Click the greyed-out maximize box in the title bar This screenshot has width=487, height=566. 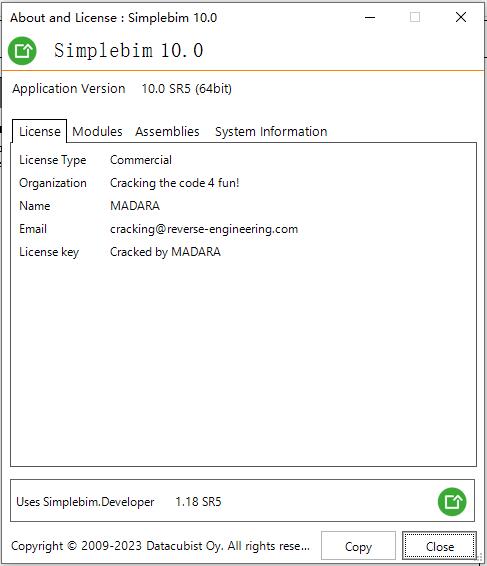(x=415, y=17)
